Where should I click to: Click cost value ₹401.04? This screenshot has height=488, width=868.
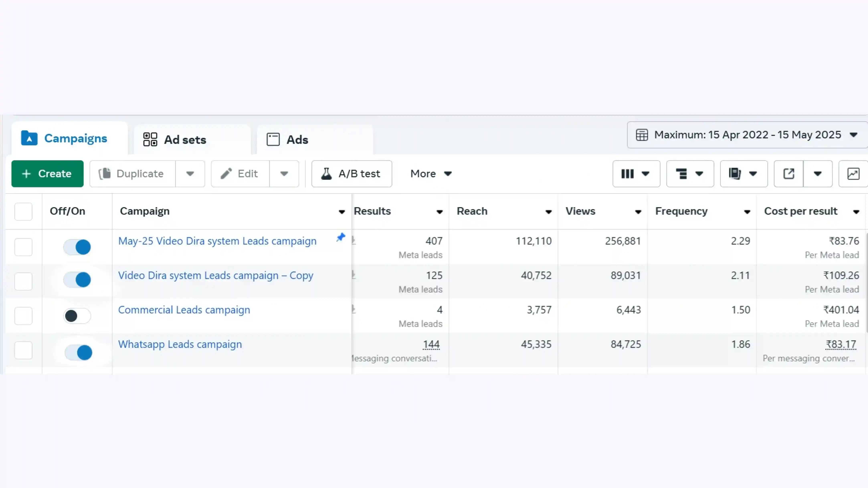[841, 310]
